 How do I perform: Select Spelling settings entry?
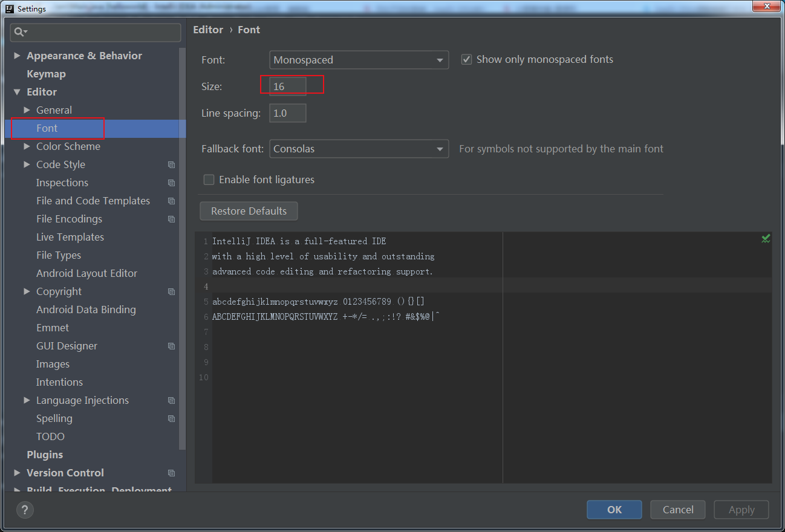click(54, 418)
